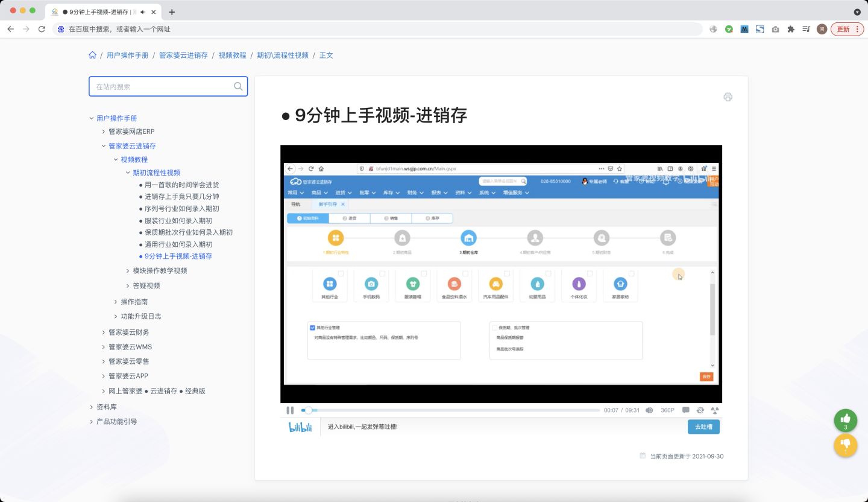Click the tab audio speaker icon

[x=143, y=12]
